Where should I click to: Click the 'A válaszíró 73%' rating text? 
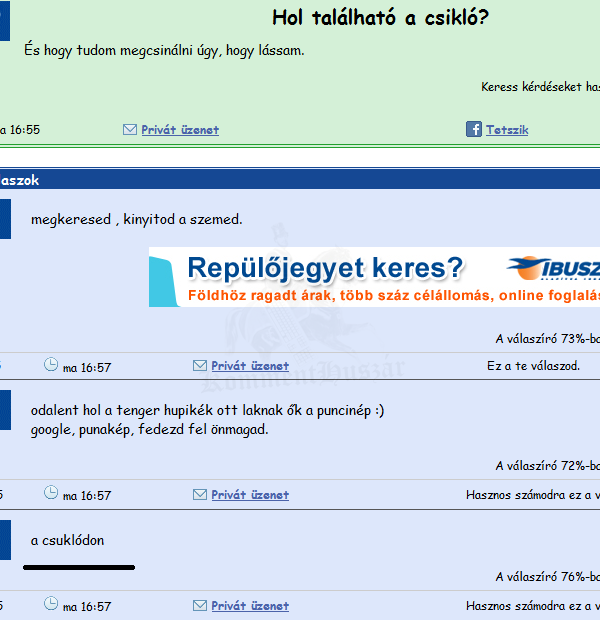point(547,339)
